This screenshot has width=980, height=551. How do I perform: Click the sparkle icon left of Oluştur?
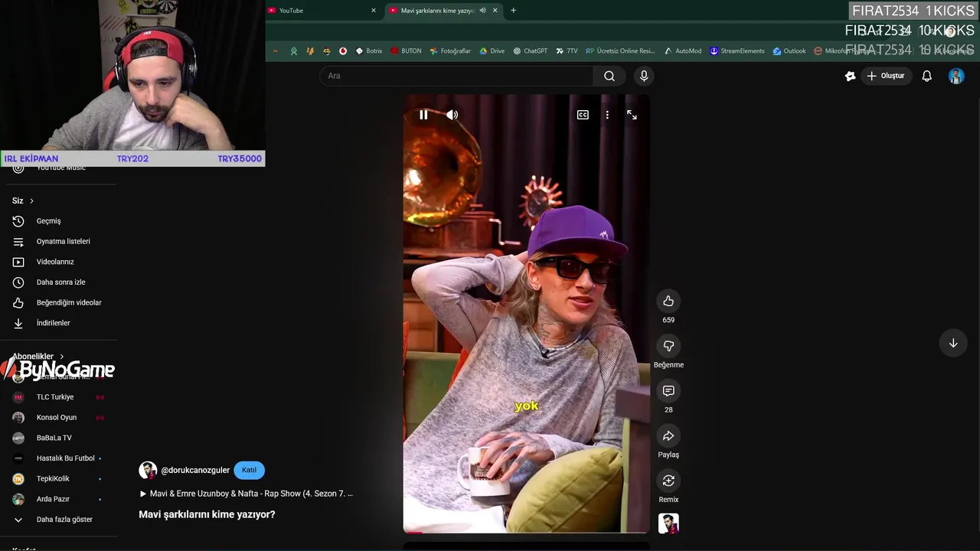pos(850,76)
